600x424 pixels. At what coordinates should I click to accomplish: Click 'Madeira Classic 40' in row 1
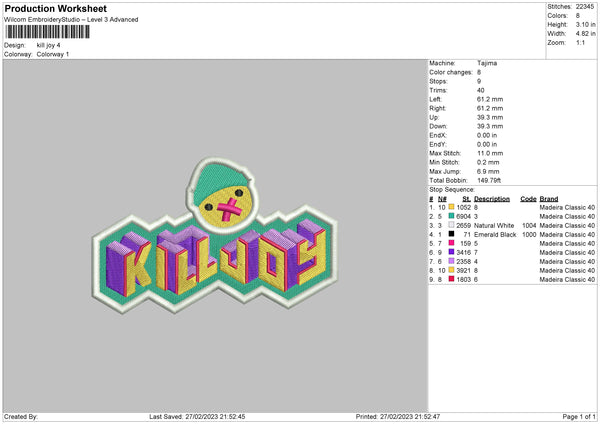coord(567,207)
